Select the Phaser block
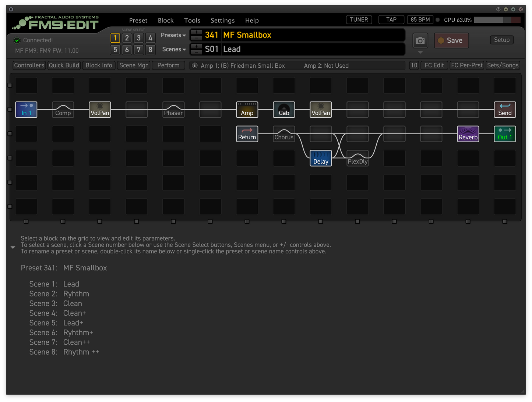The width and height of the screenshot is (532, 402). point(173,110)
